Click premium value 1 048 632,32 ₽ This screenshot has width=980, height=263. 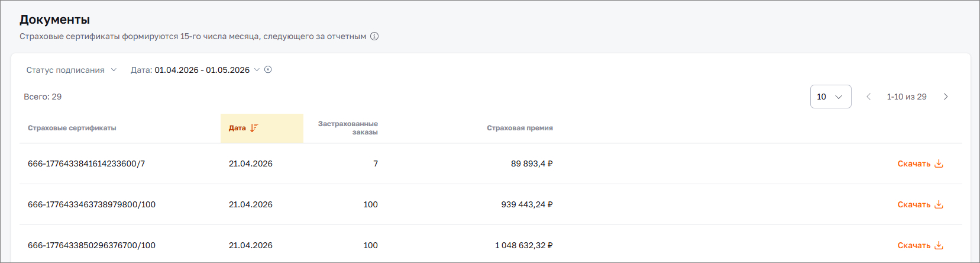tap(524, 245)
